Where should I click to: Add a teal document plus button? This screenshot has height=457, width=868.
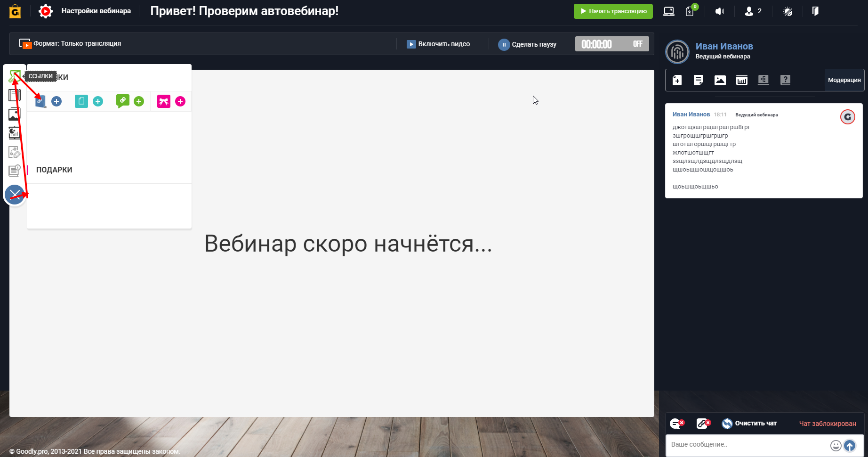point(98,101)
